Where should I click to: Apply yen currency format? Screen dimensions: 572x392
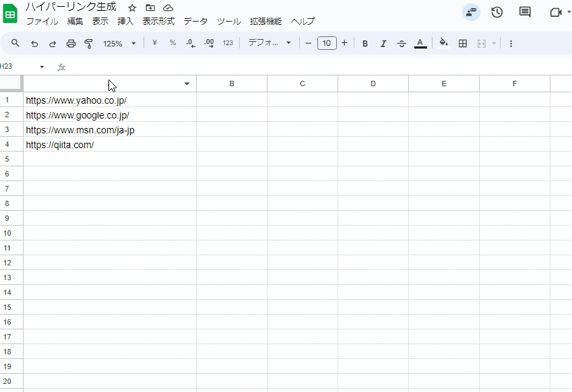(x=155, y=43)
